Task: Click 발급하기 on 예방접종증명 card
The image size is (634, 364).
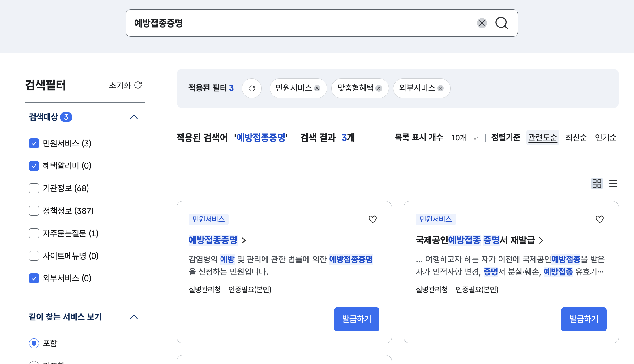Action: click(356, 319)
